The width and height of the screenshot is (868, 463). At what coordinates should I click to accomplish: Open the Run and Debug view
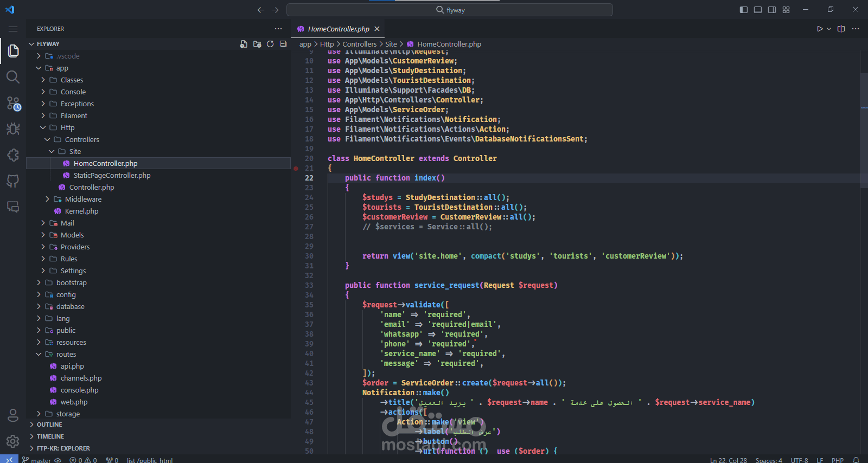tap(13, 129)
